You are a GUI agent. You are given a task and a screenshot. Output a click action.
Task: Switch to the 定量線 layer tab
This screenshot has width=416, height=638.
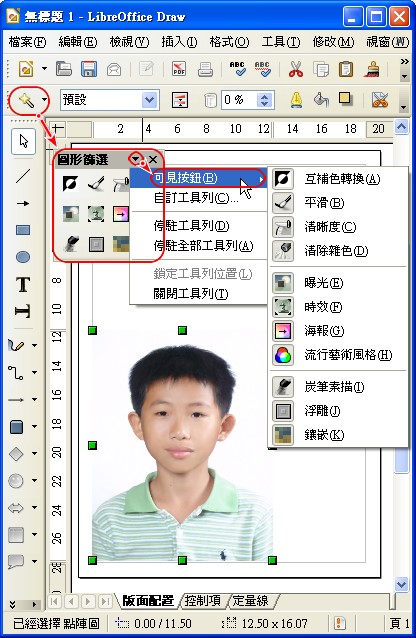pos(251,601)
